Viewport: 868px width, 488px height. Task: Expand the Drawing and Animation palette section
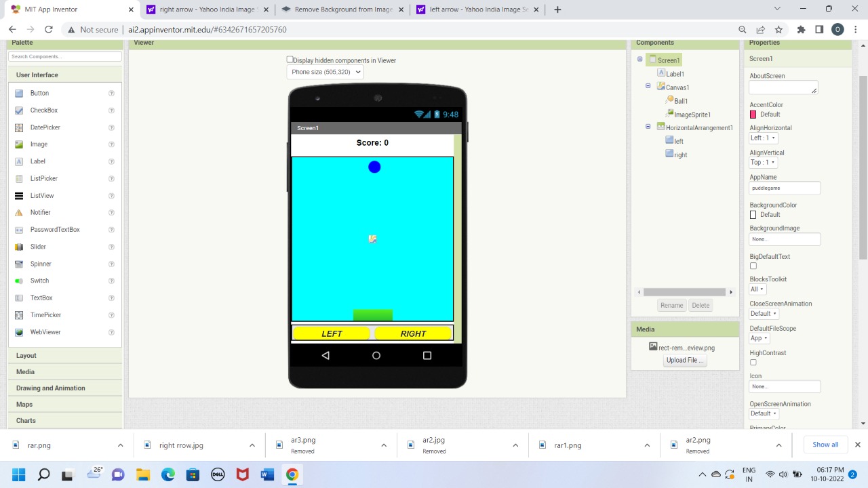pyautogui.click(x=50, y=388)
